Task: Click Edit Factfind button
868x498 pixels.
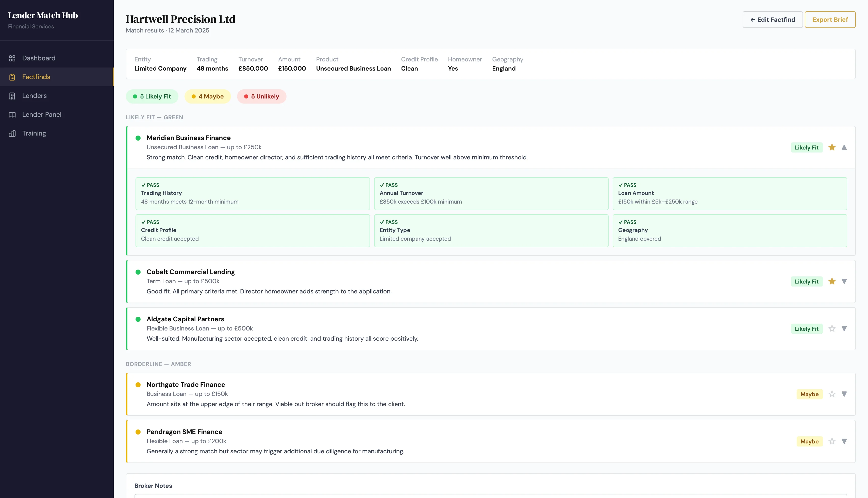Action: (x=772, y=20)
